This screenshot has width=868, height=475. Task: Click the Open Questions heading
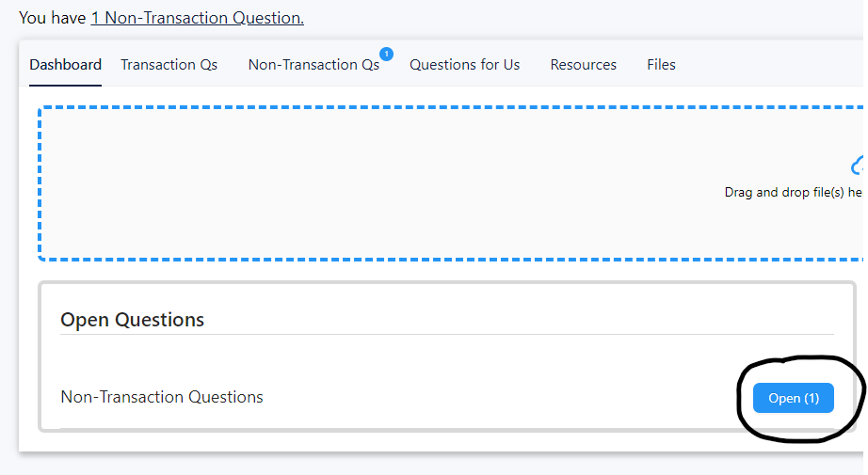(132, 320)
